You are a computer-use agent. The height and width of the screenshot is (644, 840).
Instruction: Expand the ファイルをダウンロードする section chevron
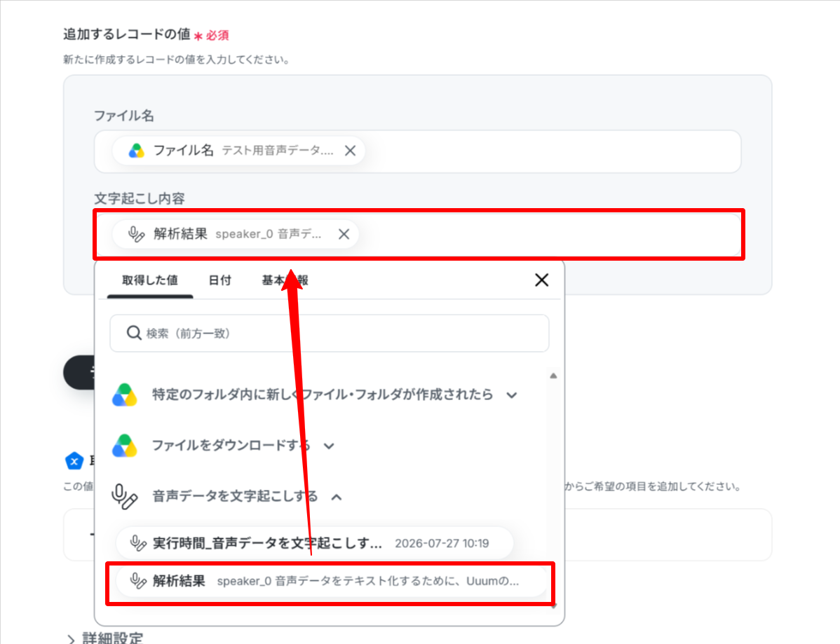pos(329,446)
